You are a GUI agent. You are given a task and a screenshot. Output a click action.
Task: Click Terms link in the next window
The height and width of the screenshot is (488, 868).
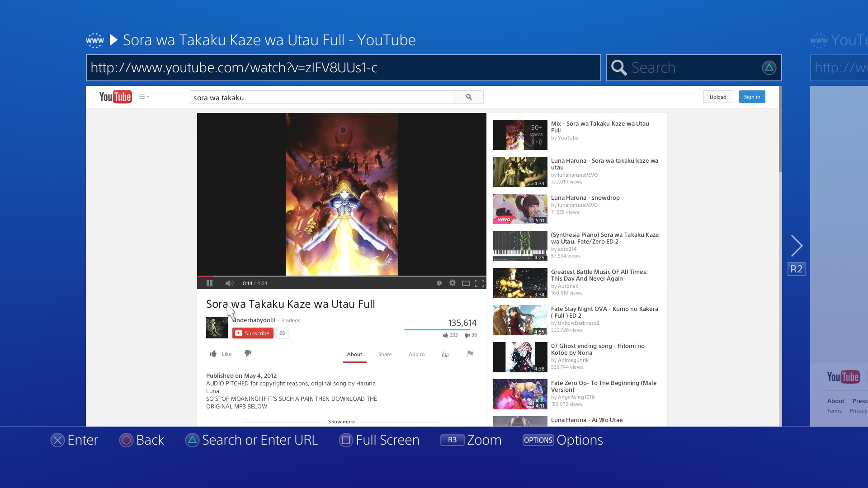pos(835,411)
